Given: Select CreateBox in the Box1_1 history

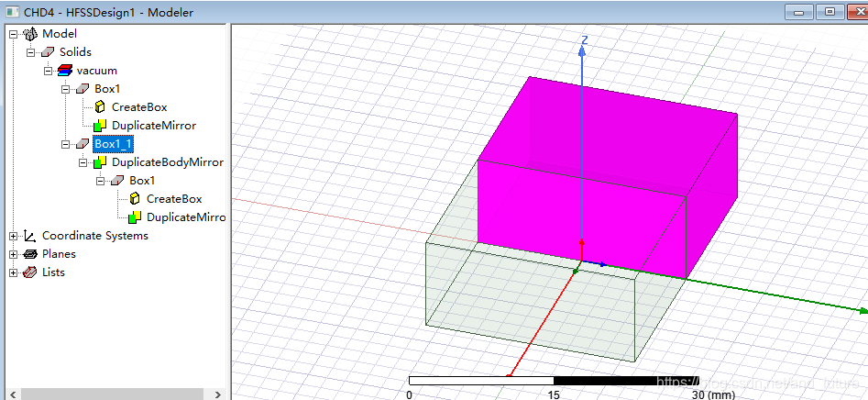Looking at the screenshot, I should (x=174, y=199).
